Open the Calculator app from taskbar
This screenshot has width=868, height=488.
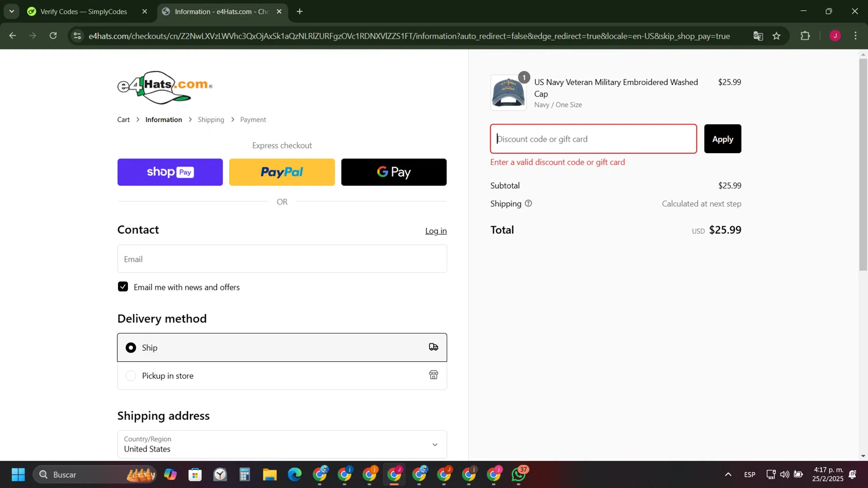point(245,475)
